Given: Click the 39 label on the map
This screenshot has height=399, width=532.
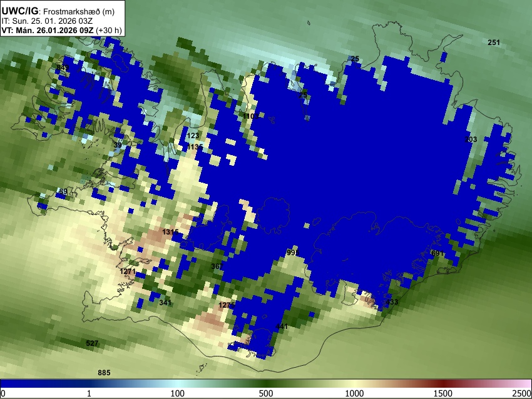Looking at the screenshot, I should pyautogui.click(x=118, y=145).
